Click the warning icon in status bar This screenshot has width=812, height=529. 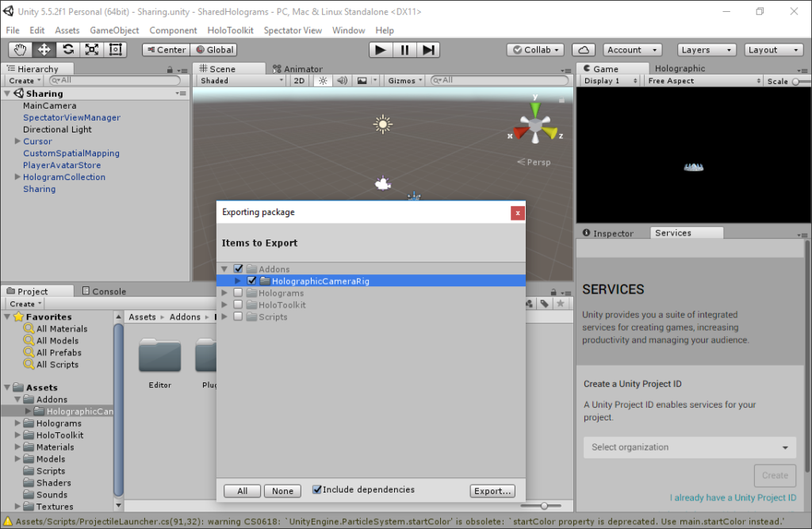(x=7, y=521)
